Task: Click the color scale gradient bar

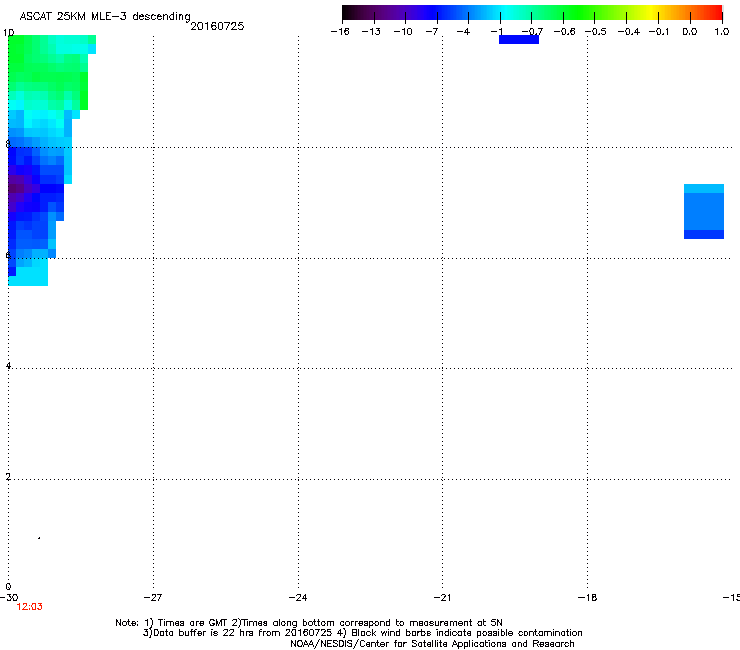Action: pyautogui.click(x=532, y=12)
